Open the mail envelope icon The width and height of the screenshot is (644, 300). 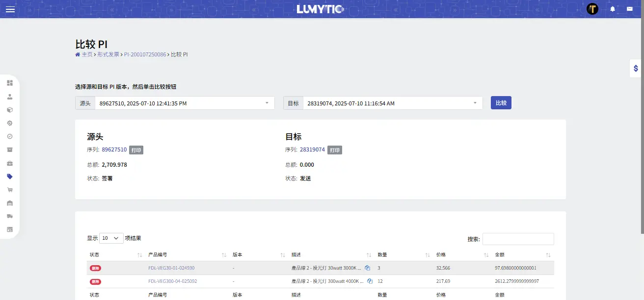pos(629,9)
